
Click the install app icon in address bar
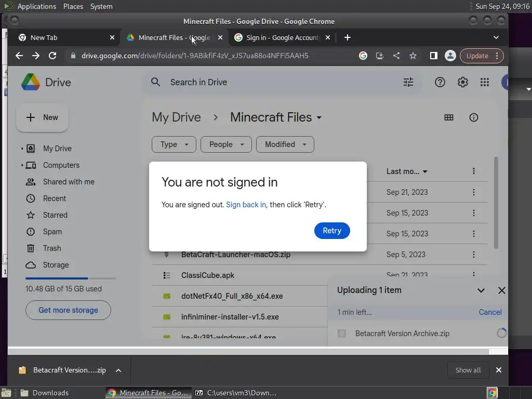coord(380,56)
